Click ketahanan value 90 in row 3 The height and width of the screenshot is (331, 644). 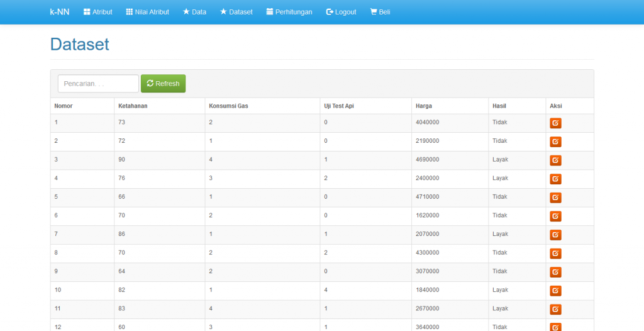121,160
